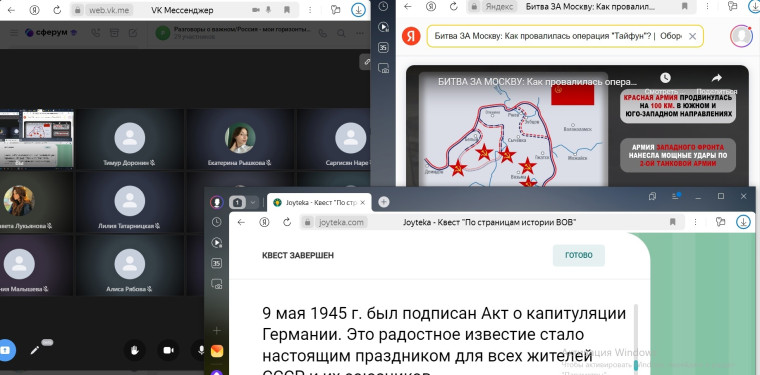Viewport: 760px width, 375px height.
Task: Bookmark the Joyteka page
Action: coord(673,222)
